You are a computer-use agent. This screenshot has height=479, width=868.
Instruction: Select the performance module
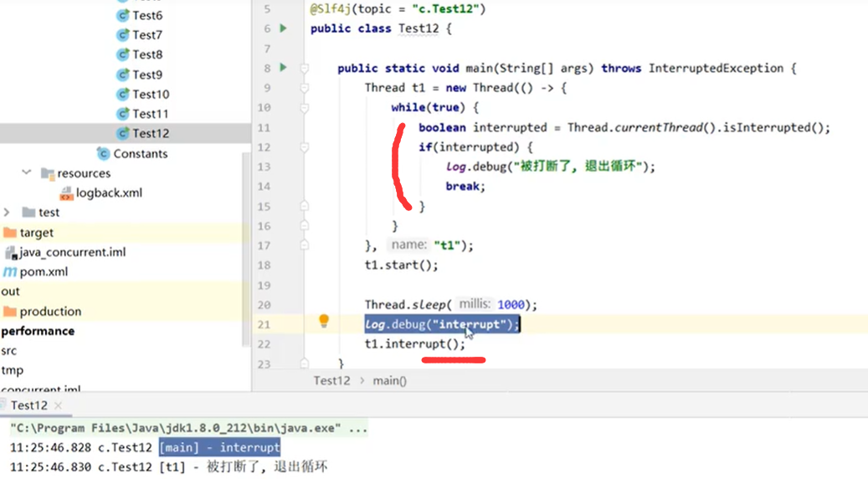[x=38, y=331]
